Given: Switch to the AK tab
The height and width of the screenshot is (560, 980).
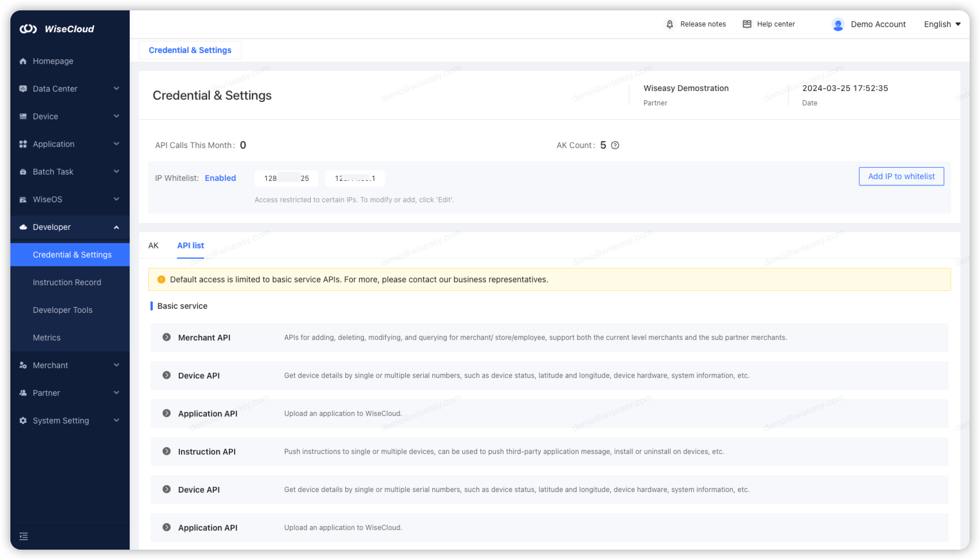Looking at the screenshot, I should click(153, 245).
